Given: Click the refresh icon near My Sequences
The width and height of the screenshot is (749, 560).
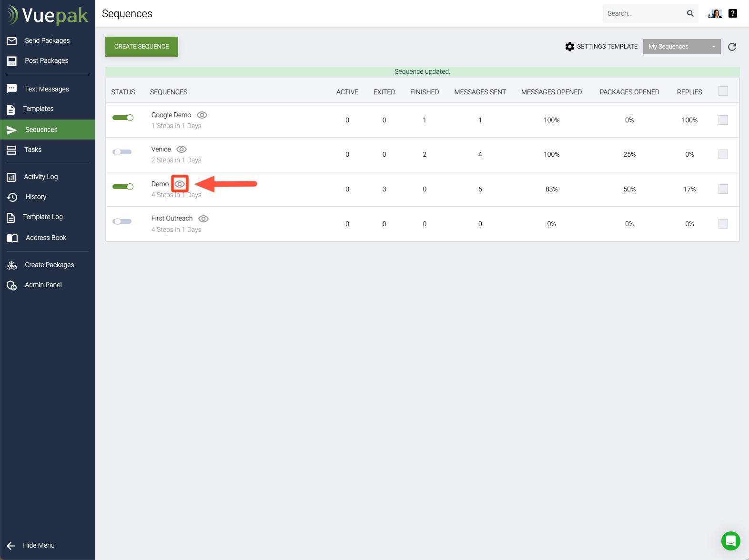Looking at the screenshot, I should [732, 47].
